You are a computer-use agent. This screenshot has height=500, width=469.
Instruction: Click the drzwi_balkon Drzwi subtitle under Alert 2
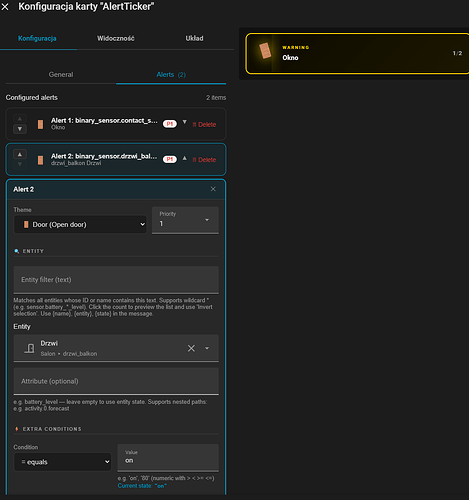click(x=76, y=163)
